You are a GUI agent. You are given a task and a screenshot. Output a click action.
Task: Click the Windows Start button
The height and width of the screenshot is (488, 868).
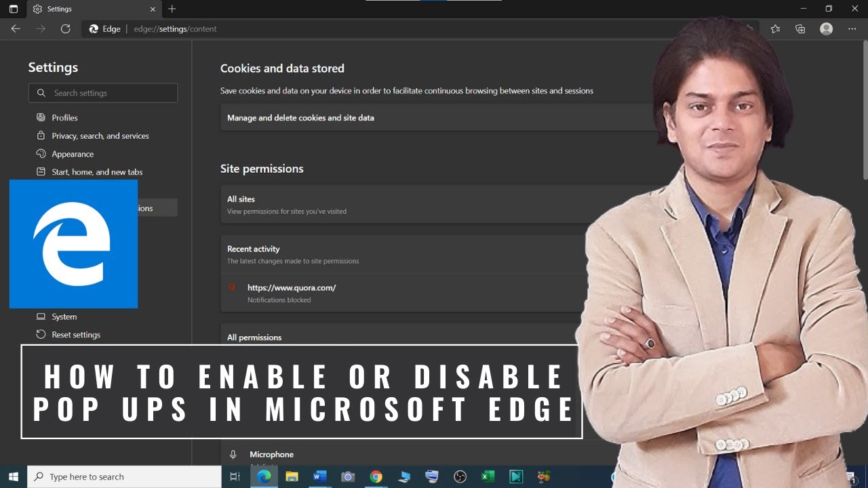[14, 476]
